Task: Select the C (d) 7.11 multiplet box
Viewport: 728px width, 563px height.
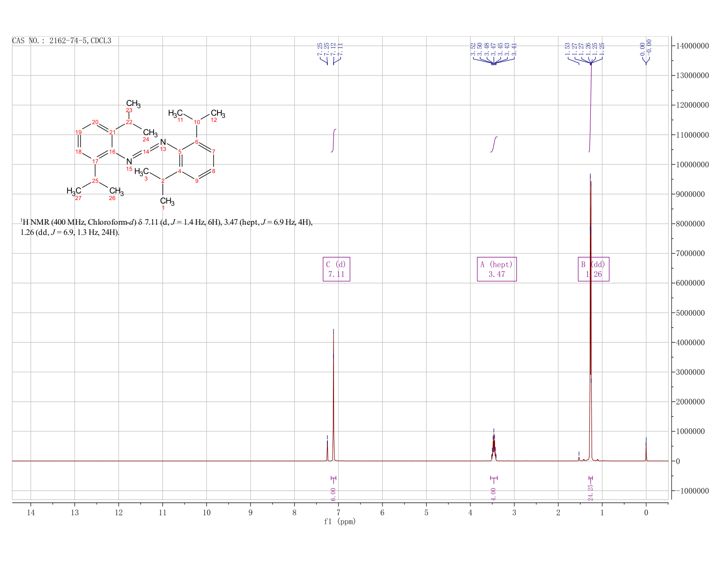Action: pos(337,269)
